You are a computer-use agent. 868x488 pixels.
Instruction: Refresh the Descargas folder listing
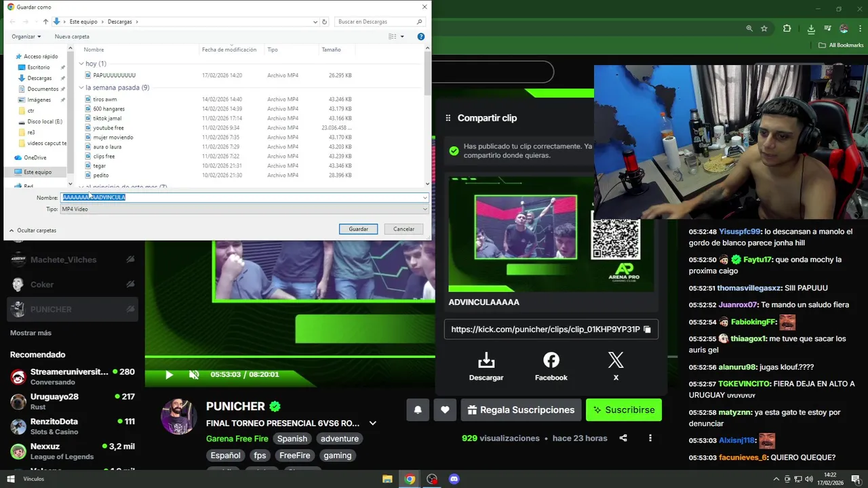pyautogui.click(x=324, y=22)
